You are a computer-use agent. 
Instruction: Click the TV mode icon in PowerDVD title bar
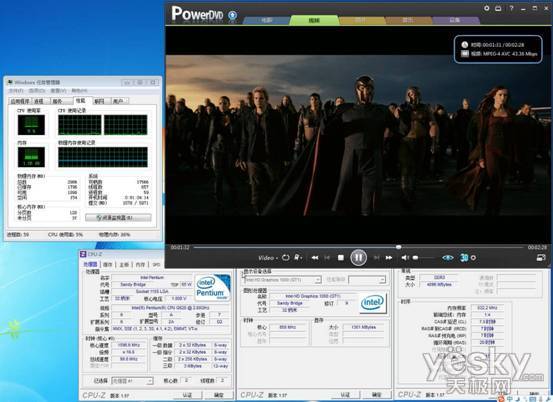click(x=498, y=8)
